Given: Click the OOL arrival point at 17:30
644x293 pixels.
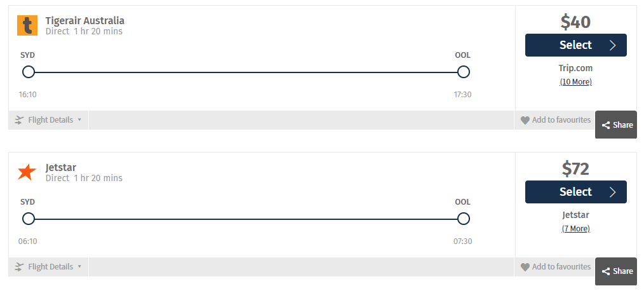Looking at the screenshot, I should click(463, 72).
